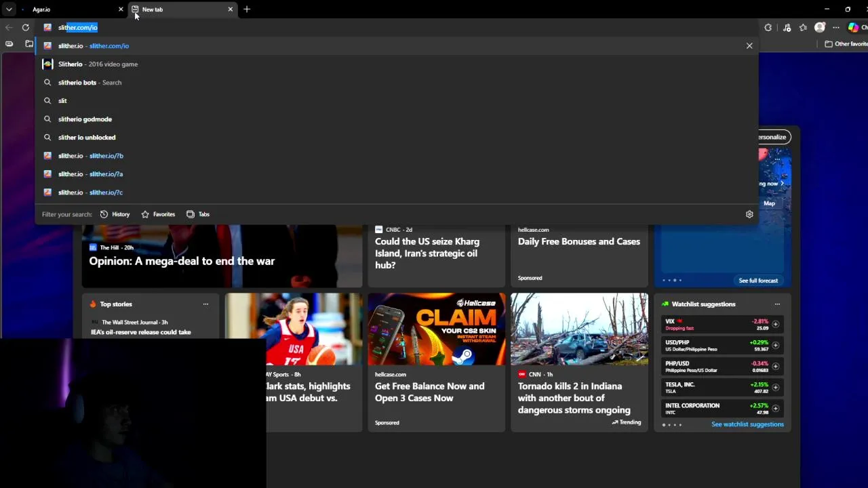Viewport: 868px width, 488px height.
Task: Read Tornado kills 2 in Indiana story
Action: pos(574,398)
